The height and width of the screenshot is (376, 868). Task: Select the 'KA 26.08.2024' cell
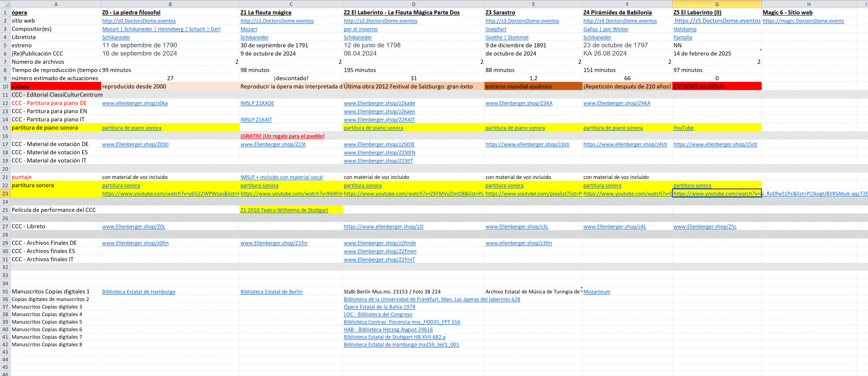(x=627, y=54)
